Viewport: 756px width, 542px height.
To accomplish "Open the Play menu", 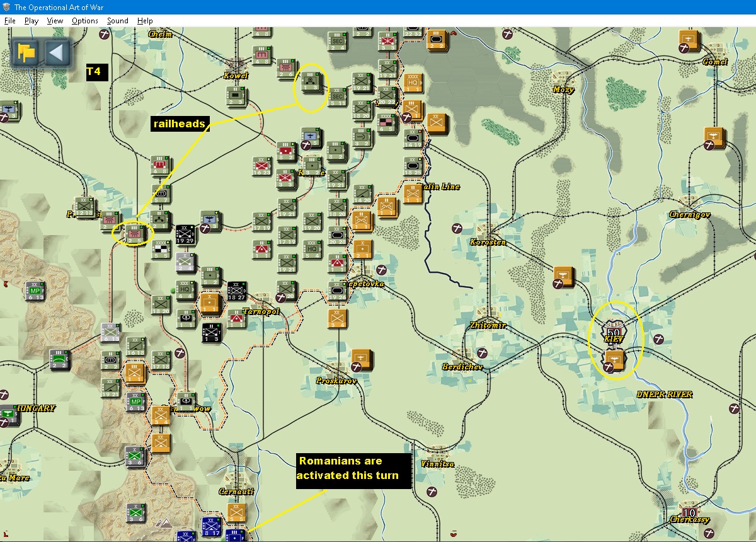I will click(x=31, y=21).
